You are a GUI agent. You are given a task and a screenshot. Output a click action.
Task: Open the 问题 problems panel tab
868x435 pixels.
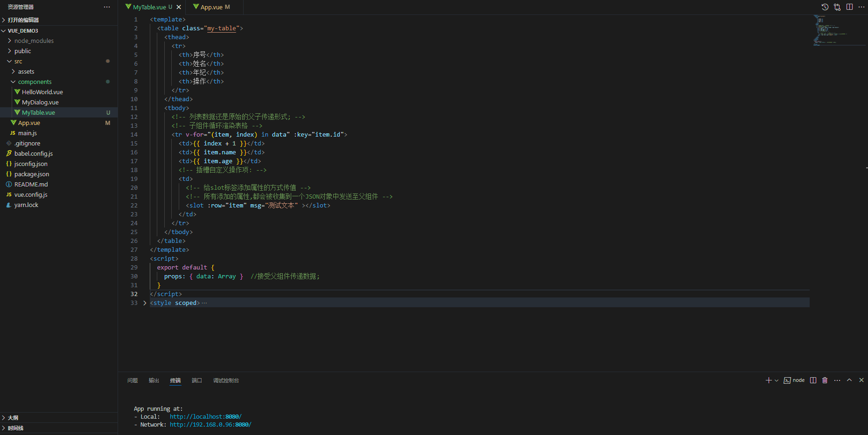coord(133,380)
